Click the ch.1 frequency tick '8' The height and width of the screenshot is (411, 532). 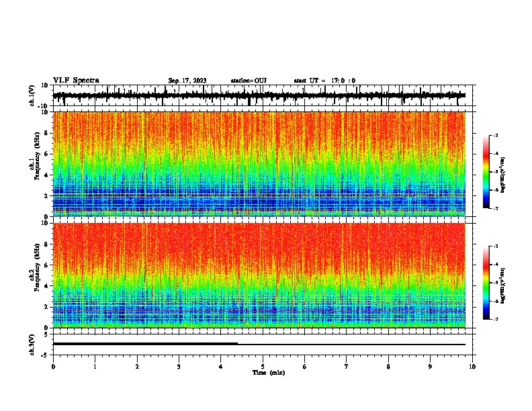pos(46,133)
